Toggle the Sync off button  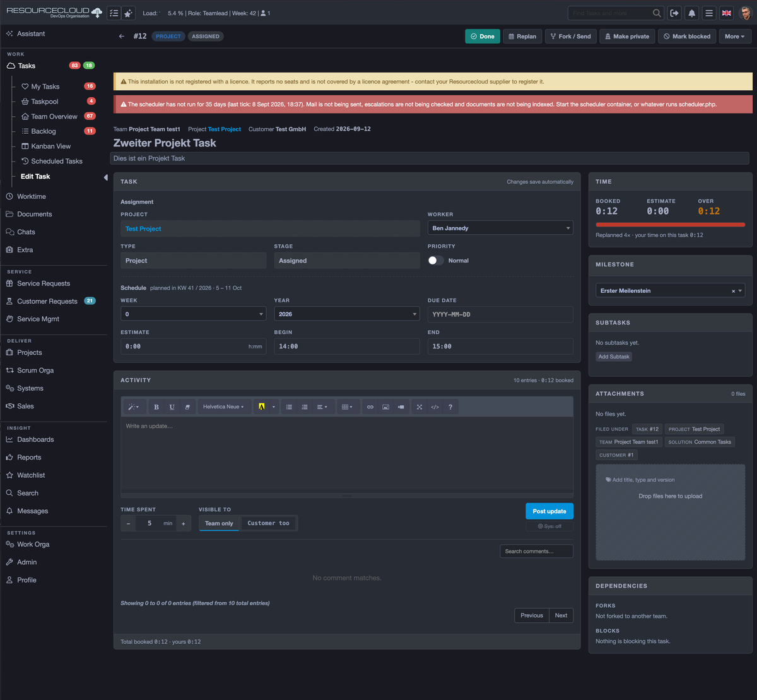(549, 526)
